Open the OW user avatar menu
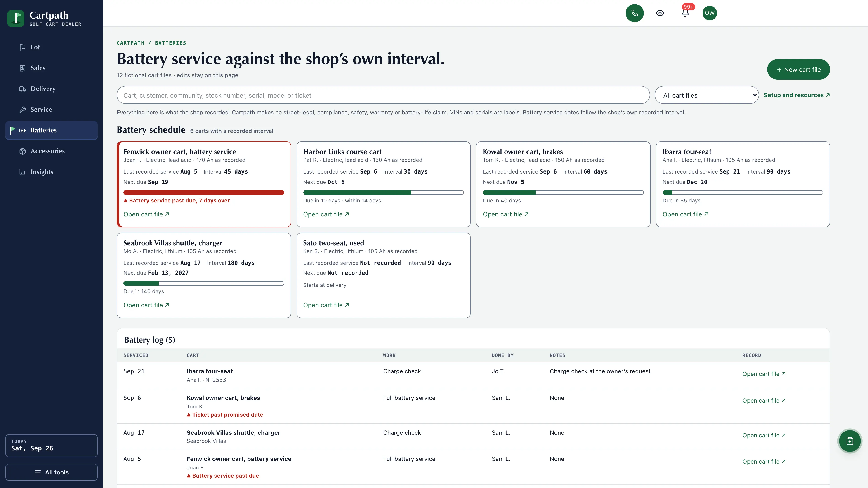Viewport: 868px width, 488px height. [x=710, y=13]
